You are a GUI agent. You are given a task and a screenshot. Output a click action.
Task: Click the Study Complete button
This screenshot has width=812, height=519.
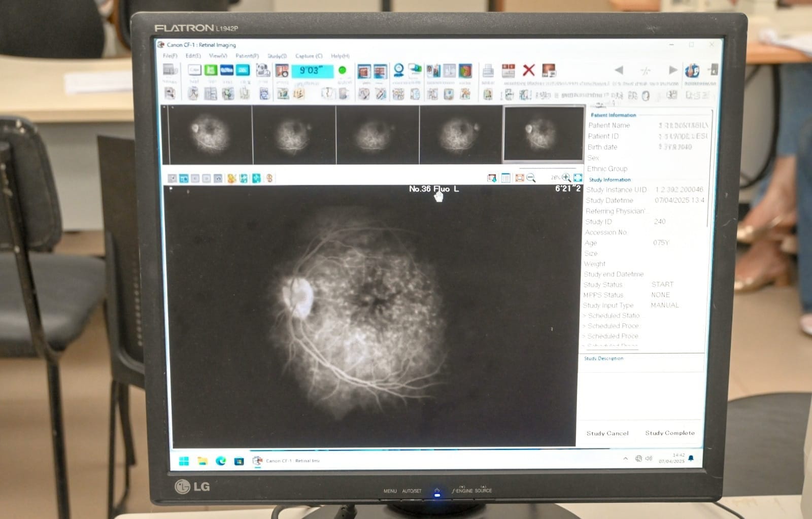pyautogui.click(x=670, y=433)
